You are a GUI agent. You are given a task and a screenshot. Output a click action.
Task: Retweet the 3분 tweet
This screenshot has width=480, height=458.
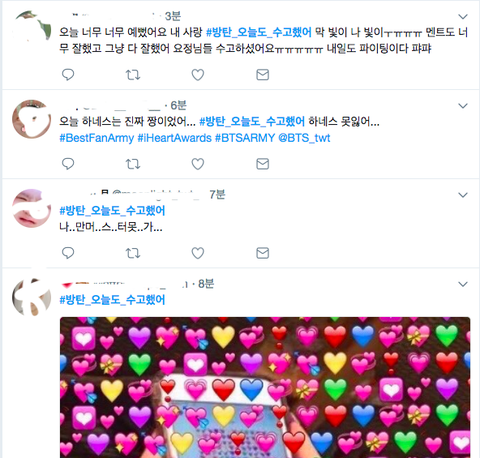click(133, 75)
